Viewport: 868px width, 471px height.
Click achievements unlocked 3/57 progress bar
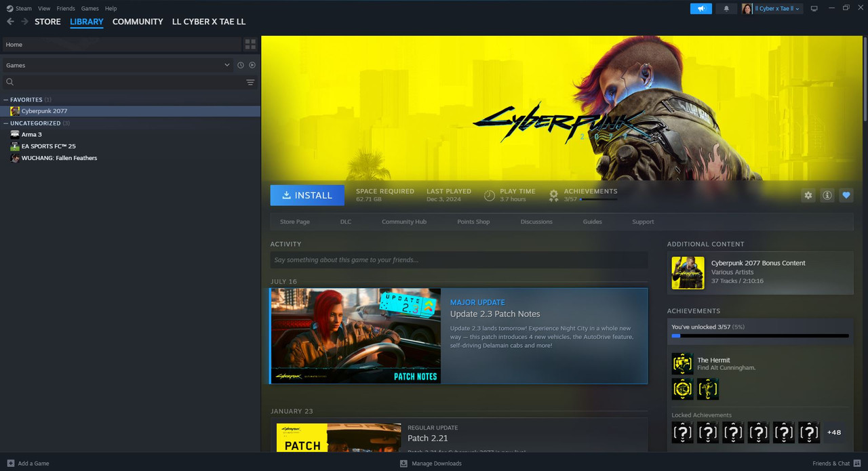click(x=760, y=335)
